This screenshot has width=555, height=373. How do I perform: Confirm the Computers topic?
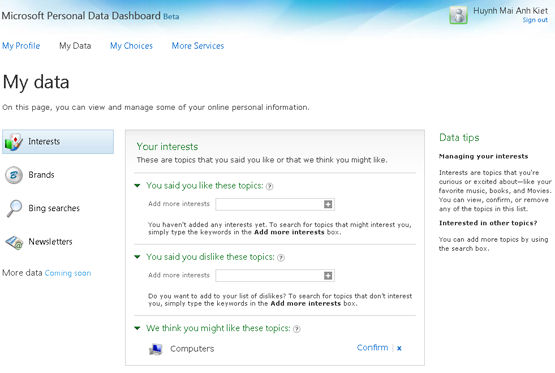[x=372, y=348]
